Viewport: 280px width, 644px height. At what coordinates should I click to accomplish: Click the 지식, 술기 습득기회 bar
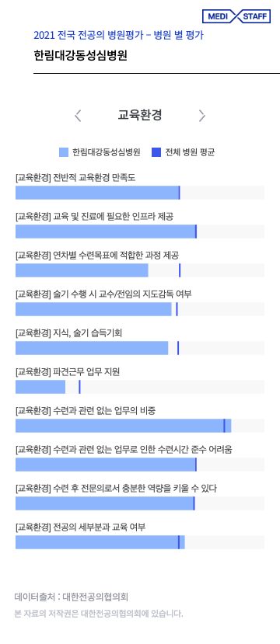(x=140, y=348)
